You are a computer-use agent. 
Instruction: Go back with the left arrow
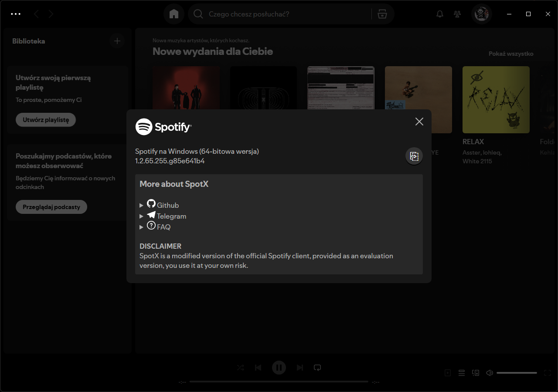point(36,14)
